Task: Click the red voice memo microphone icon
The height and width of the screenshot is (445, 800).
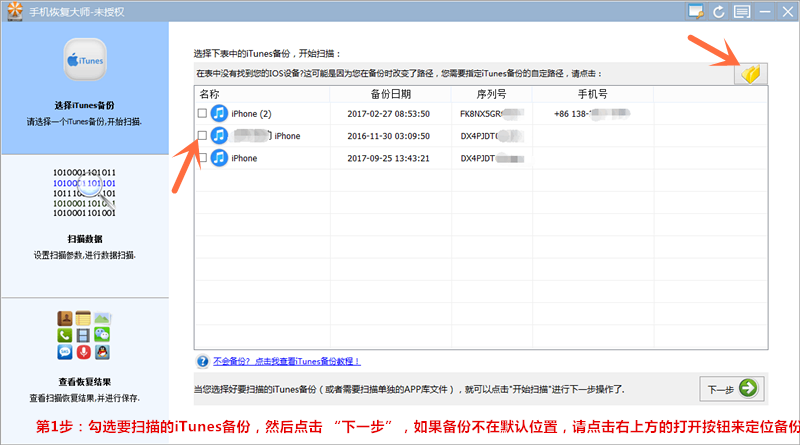Action: pyautogui.click(x=83, y=352)
